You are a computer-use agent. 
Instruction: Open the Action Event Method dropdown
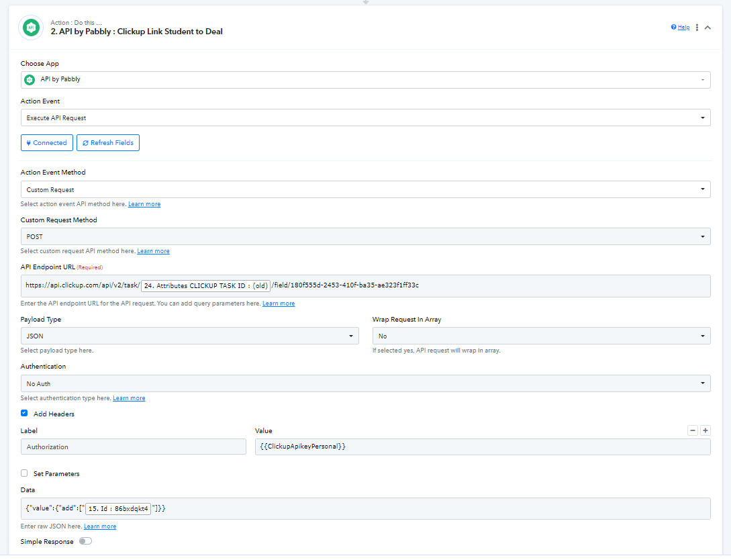click(x=365, y=189)
